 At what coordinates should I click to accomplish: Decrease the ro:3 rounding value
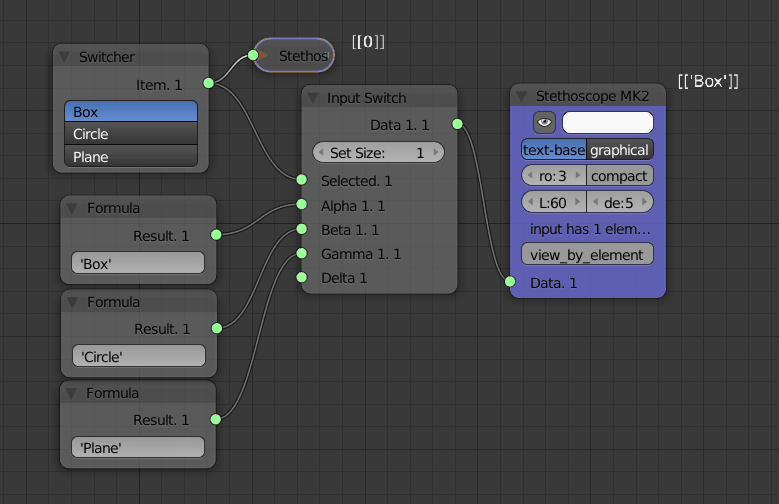coord(530,175)
